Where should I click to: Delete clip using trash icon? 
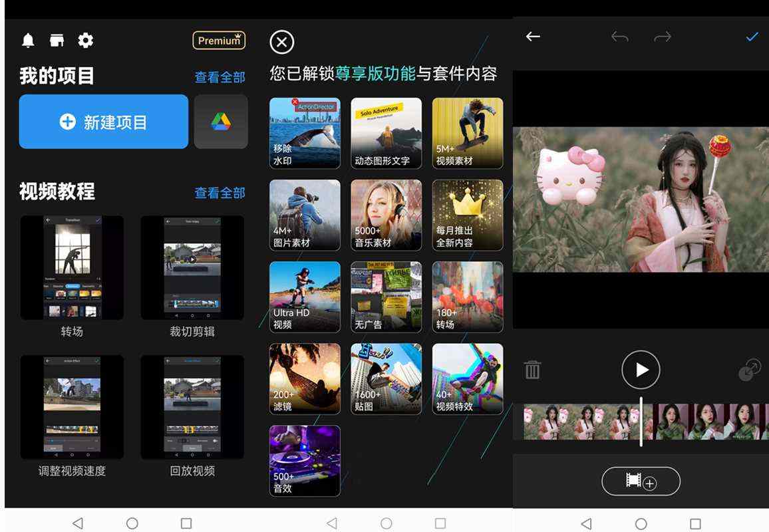533,370
